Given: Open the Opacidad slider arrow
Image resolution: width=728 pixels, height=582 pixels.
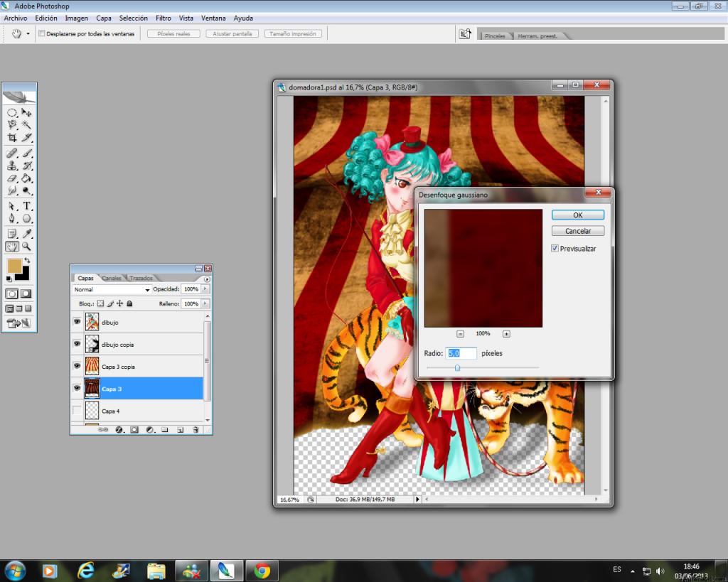Looking at the screenshot, I should tap(205, 289).
